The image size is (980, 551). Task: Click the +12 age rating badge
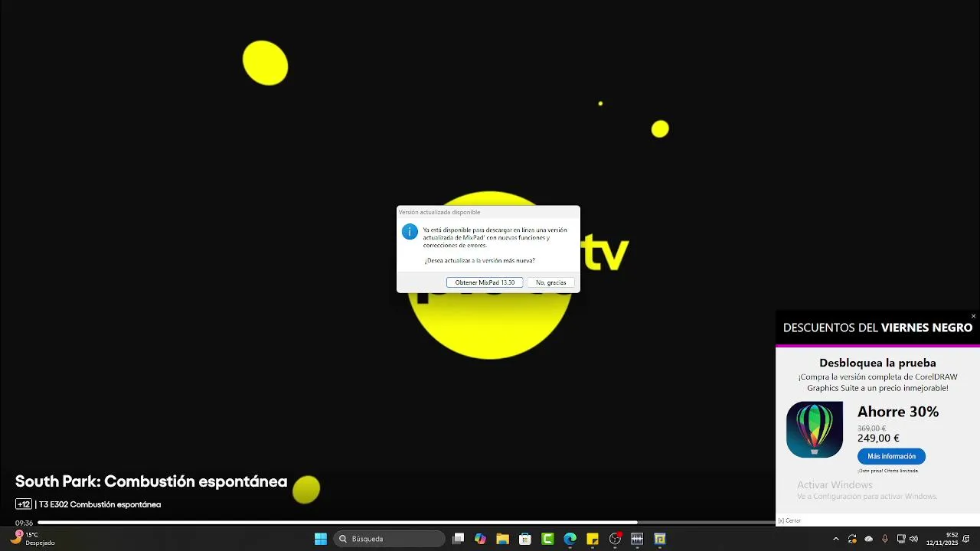point(23,504)
